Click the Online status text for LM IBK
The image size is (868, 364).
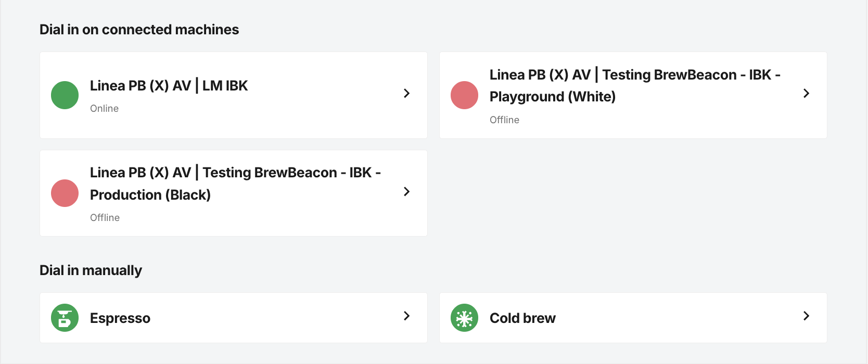(x=104, y=108)
